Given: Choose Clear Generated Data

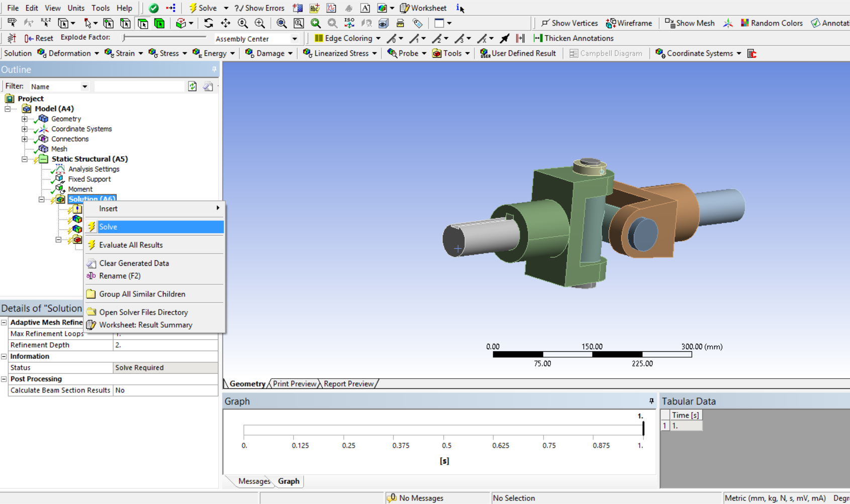Looking at the screenshot, I should click(154, 263).
